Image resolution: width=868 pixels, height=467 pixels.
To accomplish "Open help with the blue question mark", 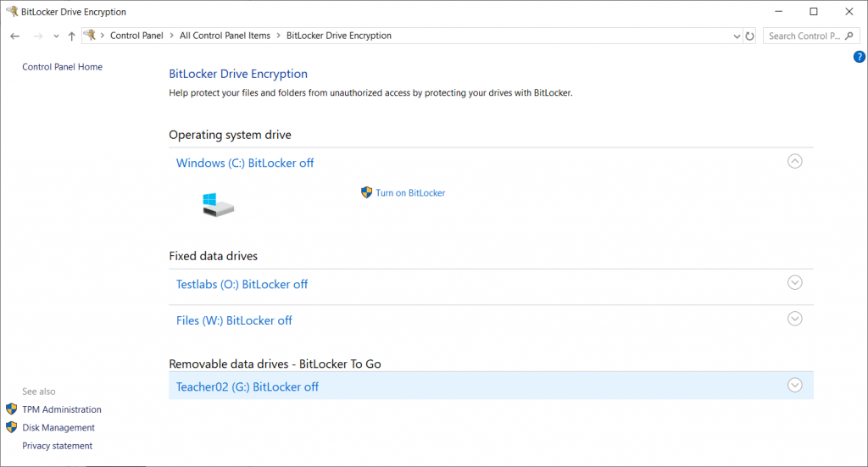I will (x=860, y=57).
